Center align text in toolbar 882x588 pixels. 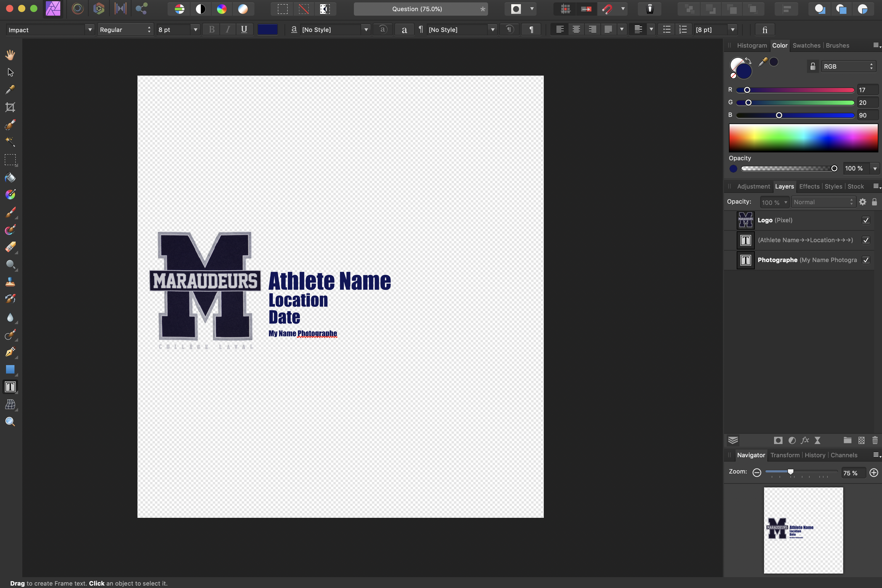pos(576,30)
